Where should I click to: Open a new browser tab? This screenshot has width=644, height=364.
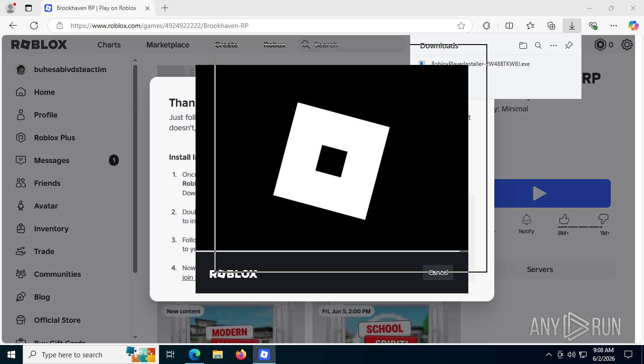(165, 8)
